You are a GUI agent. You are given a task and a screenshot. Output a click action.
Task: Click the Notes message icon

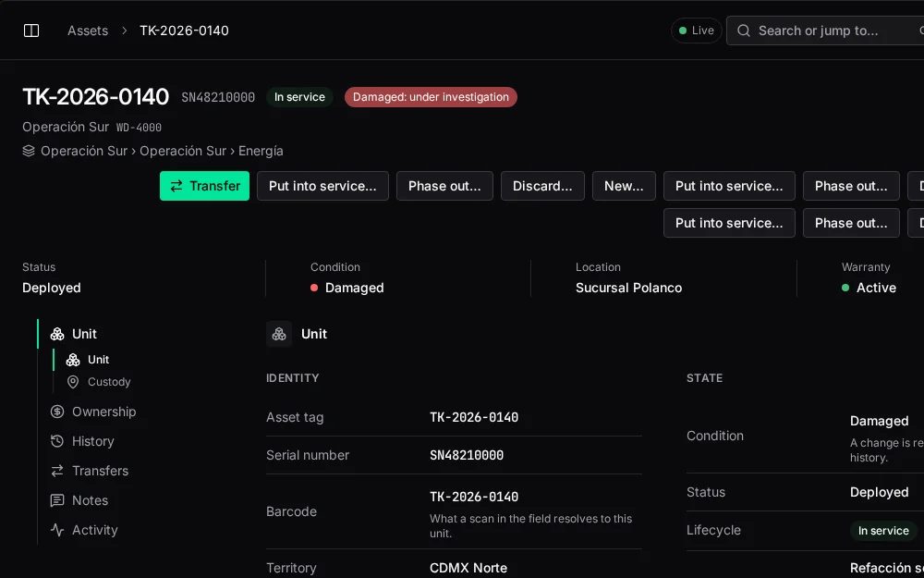click(x=57, y=500)
